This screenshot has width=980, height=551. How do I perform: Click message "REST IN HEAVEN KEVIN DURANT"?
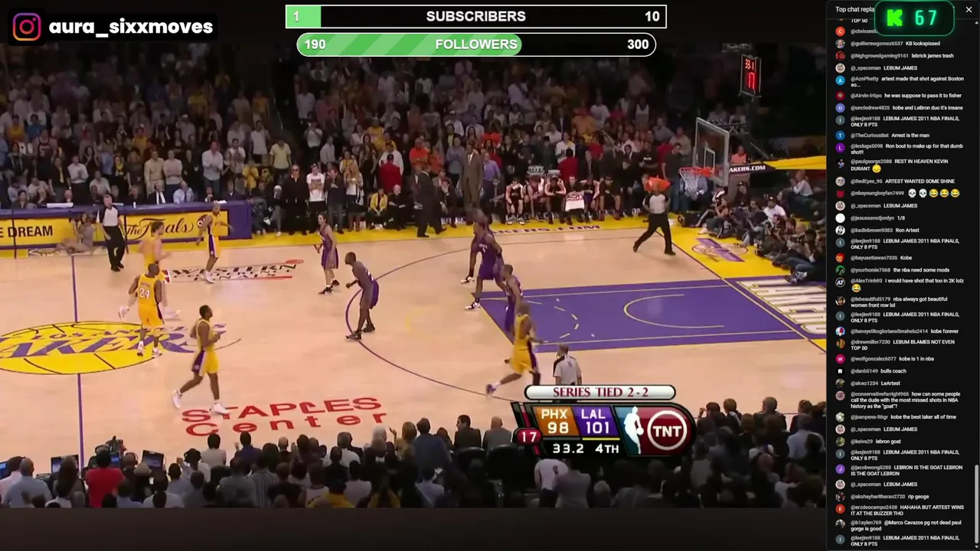tap(900, 165)
